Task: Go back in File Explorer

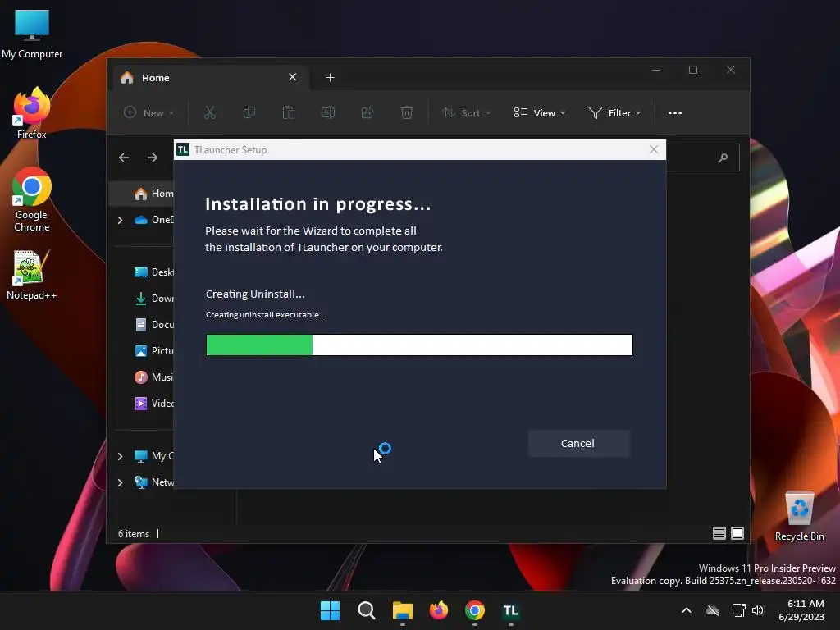Action: (x=124, y=157)
